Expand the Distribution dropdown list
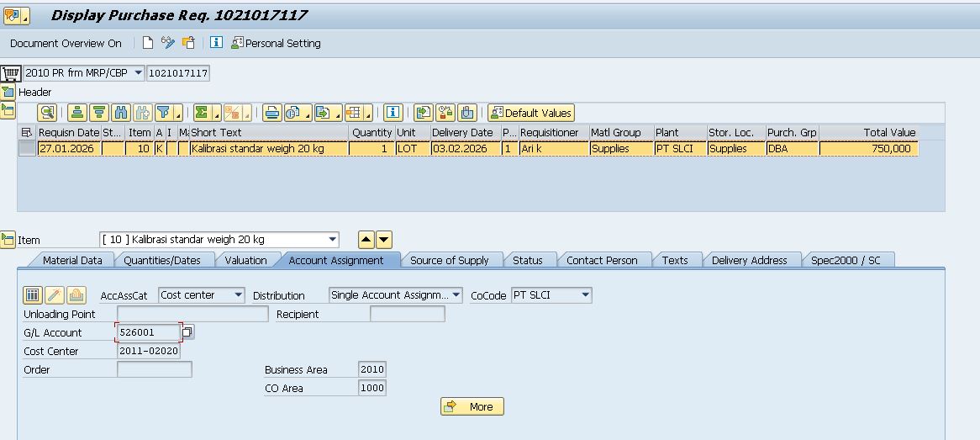Image resolution: width=980 pixels, height=440 pixels. pos(456,295)
